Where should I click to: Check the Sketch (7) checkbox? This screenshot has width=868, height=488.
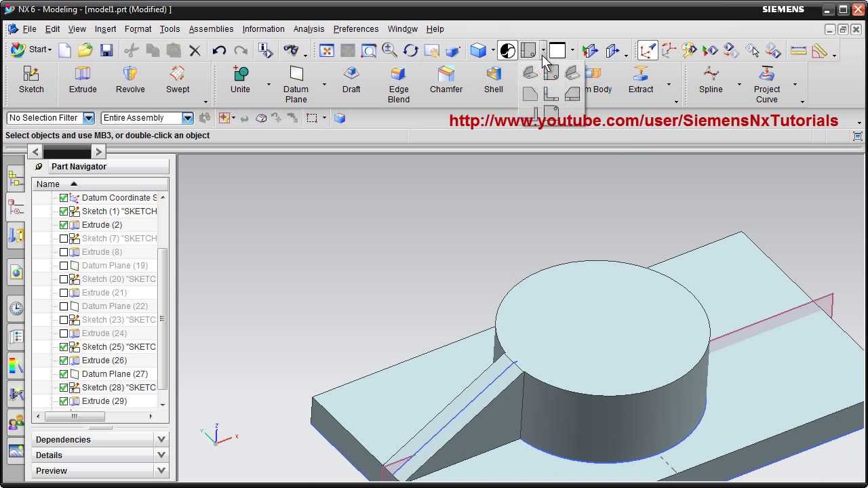point(64,239)
